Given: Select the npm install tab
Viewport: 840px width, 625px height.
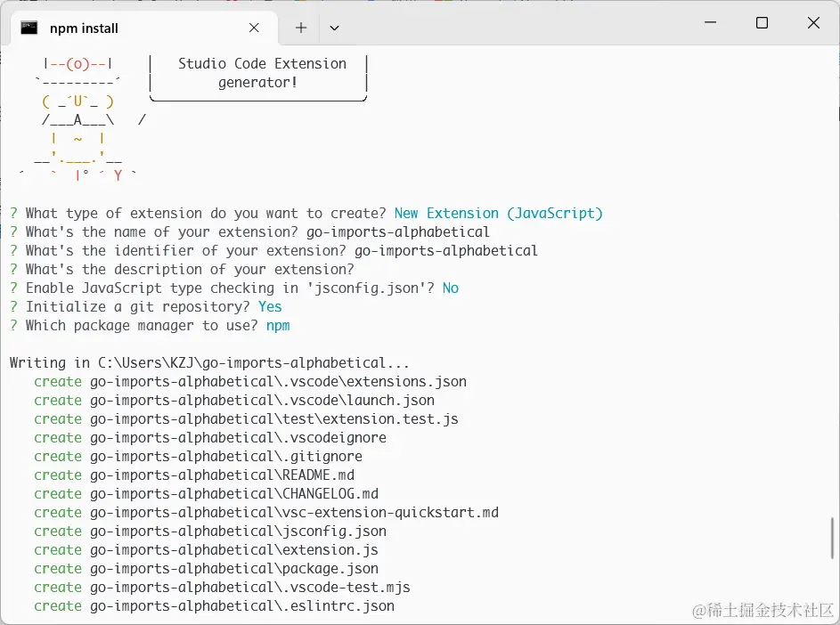Looking at the screenshot, I should point(143,28).
